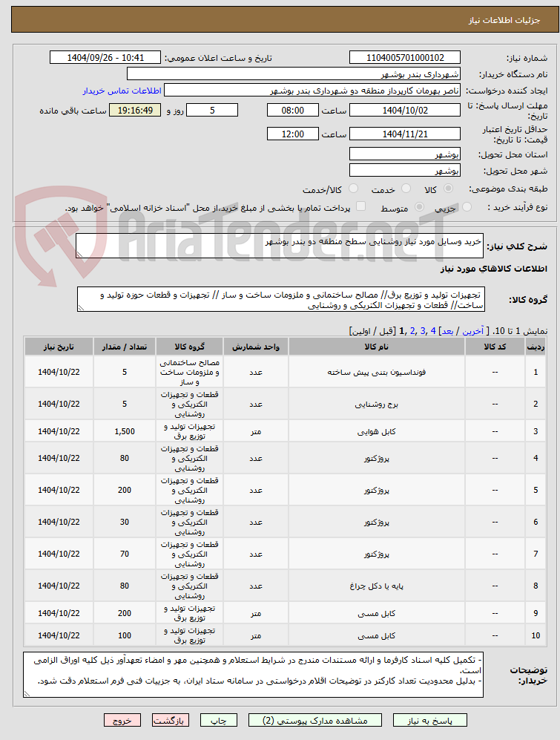The height and width of the screenshot is (740, 560).
Task: Select the خدمت radio button
Action: click(406, 189)
